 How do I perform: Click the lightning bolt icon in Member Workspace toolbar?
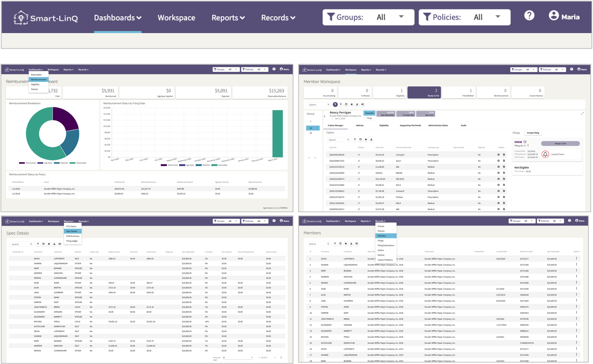pos(335,104)
